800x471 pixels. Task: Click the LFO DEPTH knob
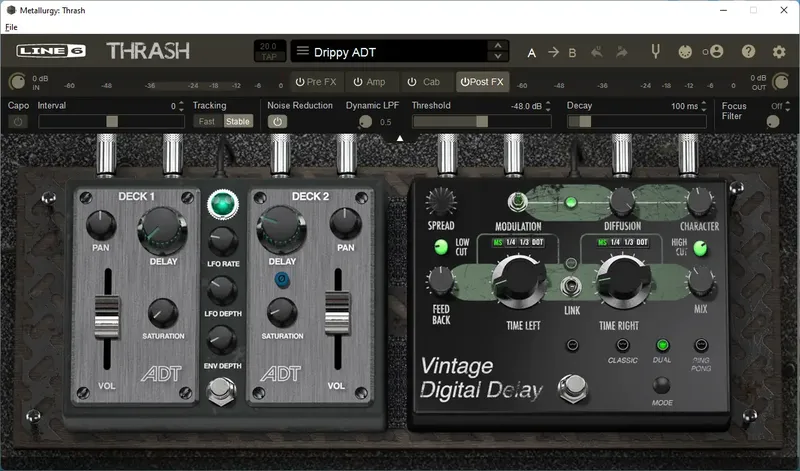pos(222,291)
